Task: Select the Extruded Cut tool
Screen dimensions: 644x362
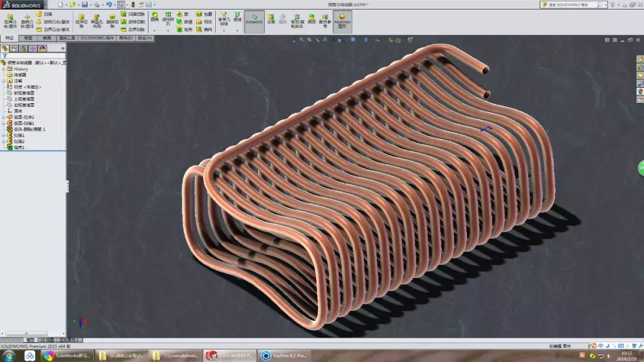Action: coord(81,21)
